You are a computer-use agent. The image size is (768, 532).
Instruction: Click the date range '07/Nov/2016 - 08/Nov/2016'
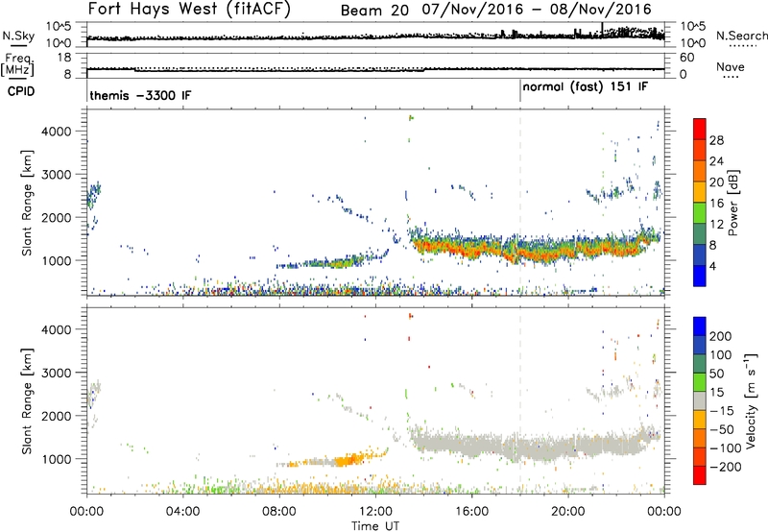tap(537, 10)
